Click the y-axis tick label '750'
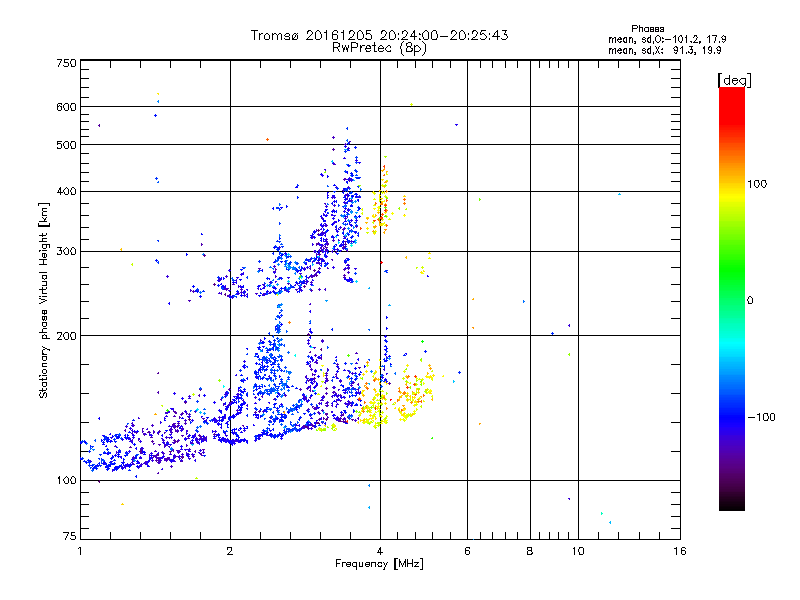The height and width of the screenshot is (600, 800). point(66,63)
